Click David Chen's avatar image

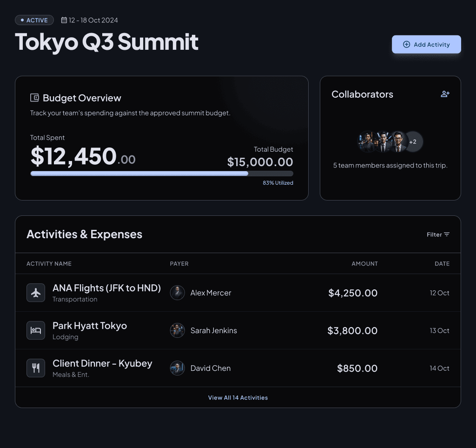pyautogui.click(x=177, y=368)
